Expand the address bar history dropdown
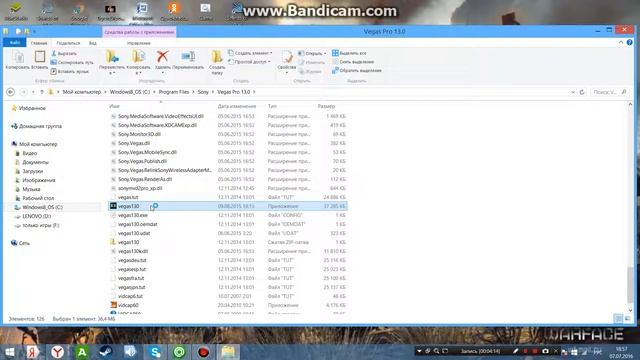 [573, 92]
